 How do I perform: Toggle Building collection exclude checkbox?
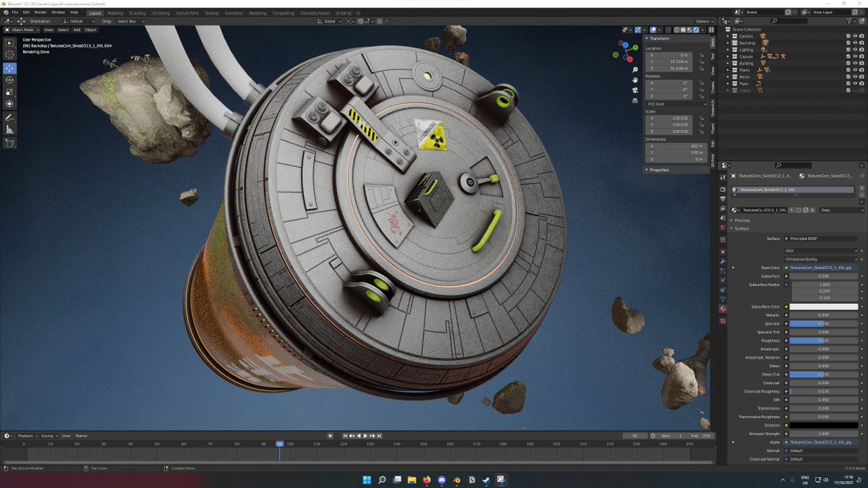[848, 63]
